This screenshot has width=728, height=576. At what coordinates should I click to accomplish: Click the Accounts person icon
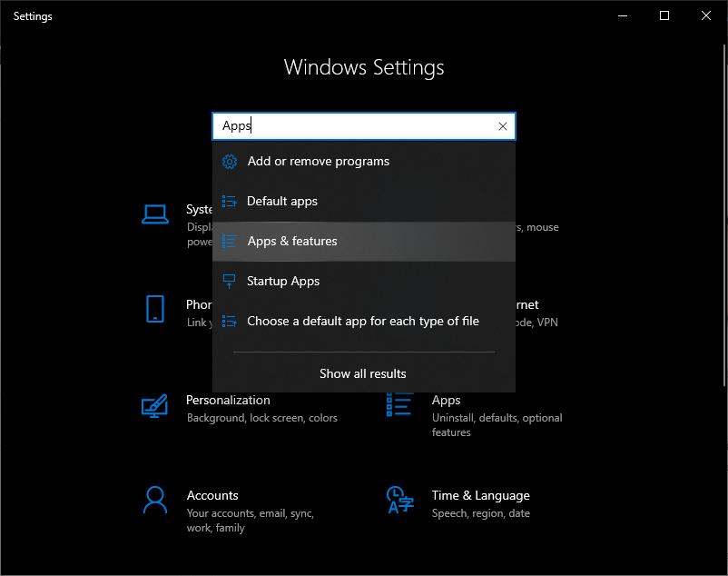click(x=155, y=500)
